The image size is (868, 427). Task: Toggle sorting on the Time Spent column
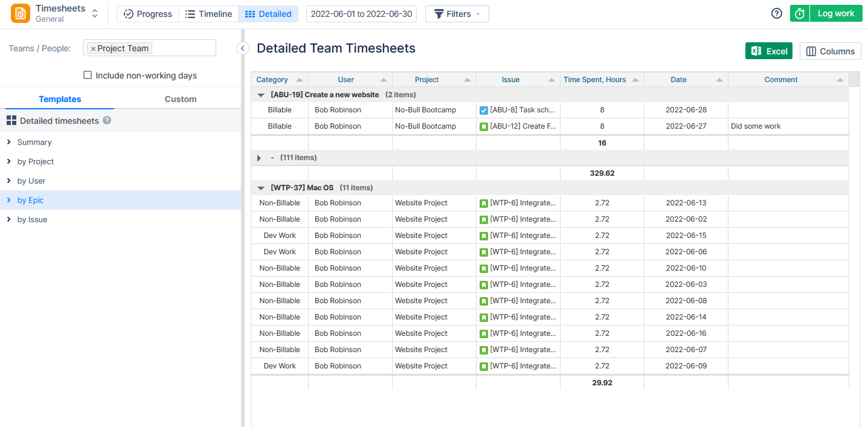635,79
